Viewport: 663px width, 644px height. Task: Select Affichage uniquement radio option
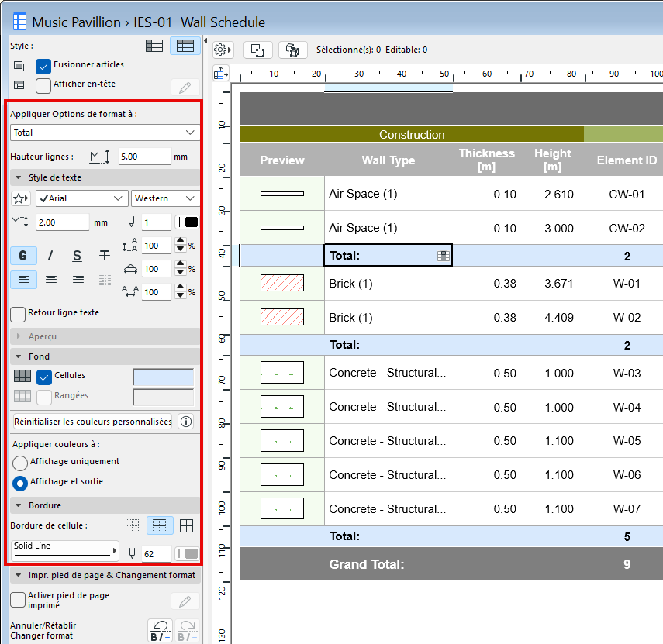(21, 462)
